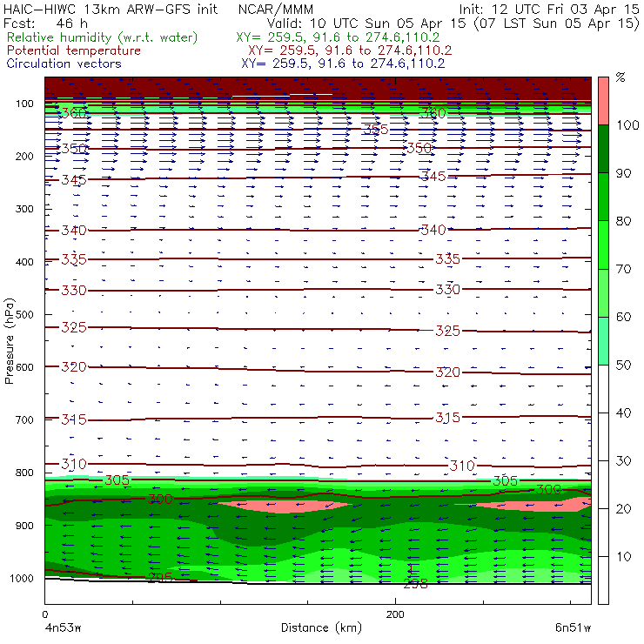Select the darkest green 90–100% colorbar segment
This screenshot has height=644, width=644.
coord(603,149)
